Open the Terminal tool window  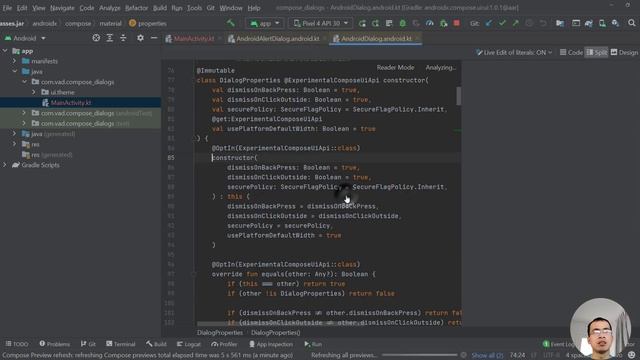[x=121, y=344]
